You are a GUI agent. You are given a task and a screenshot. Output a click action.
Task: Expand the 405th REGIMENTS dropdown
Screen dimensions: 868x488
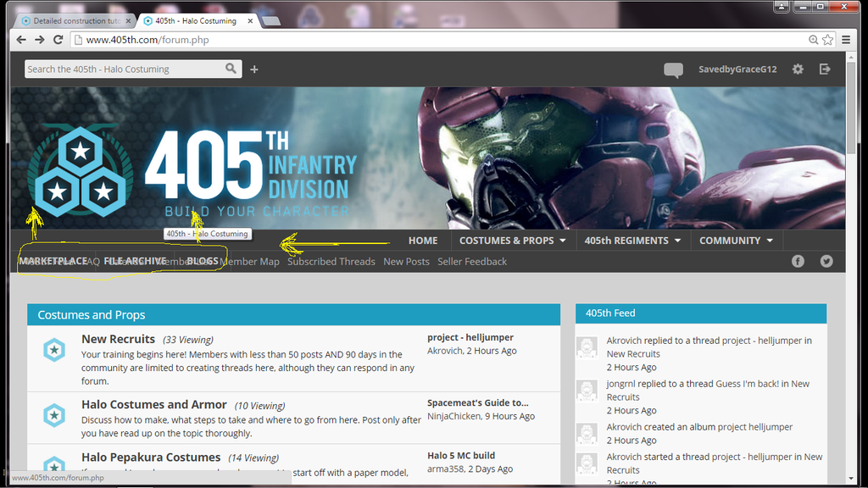tap(632, 241)
